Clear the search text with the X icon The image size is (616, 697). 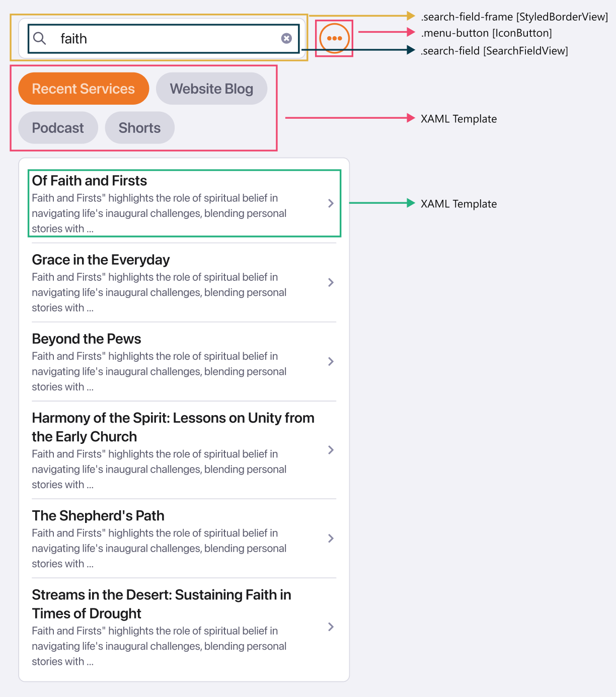286,38
